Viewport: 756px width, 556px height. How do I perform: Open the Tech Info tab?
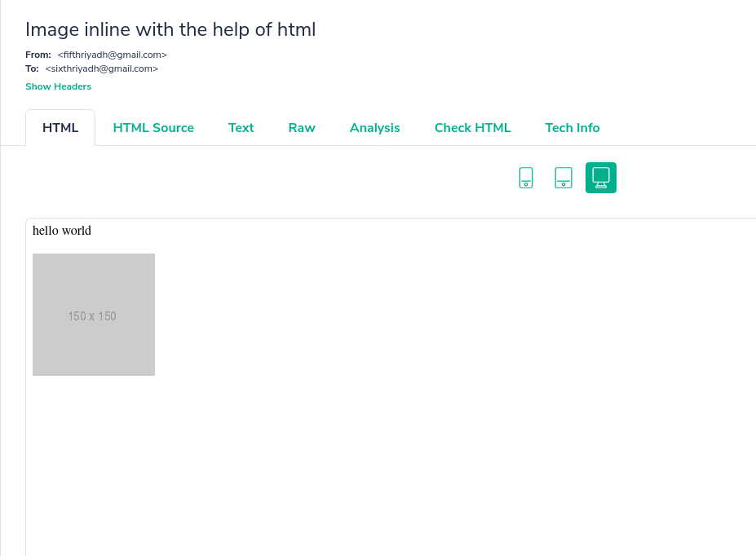point(572,128)
